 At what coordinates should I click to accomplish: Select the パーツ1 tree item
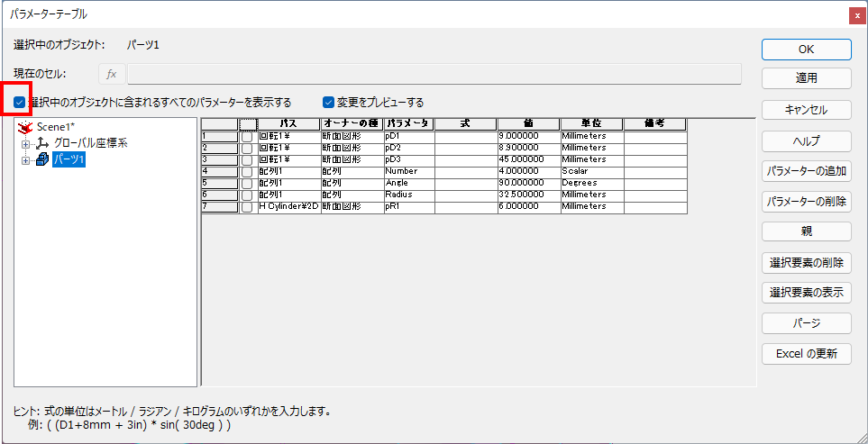(x=69, y=159)
